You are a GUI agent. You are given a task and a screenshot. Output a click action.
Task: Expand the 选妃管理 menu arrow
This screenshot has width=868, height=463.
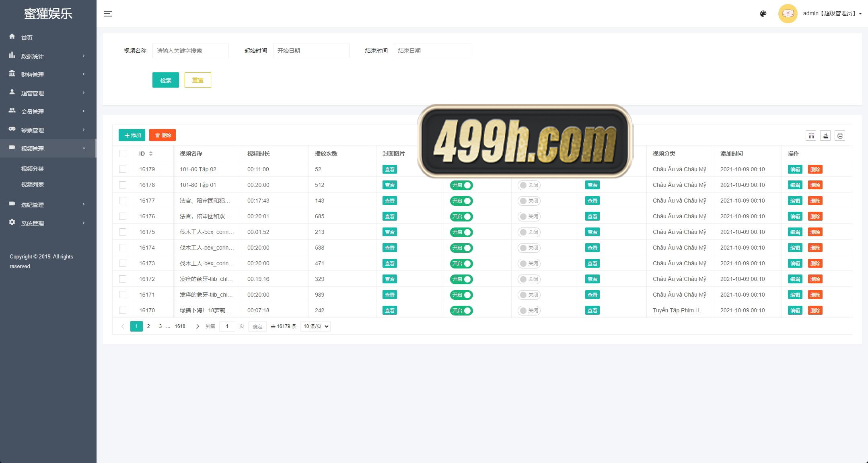click(84, 204)
